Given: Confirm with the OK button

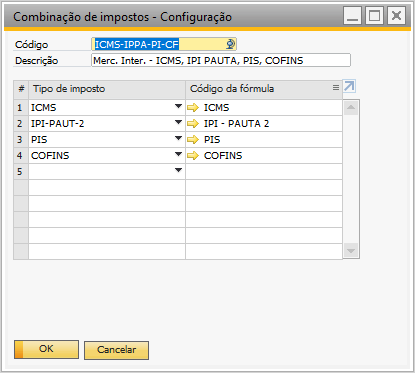Looking at the screenshot, I should point(46,349).
